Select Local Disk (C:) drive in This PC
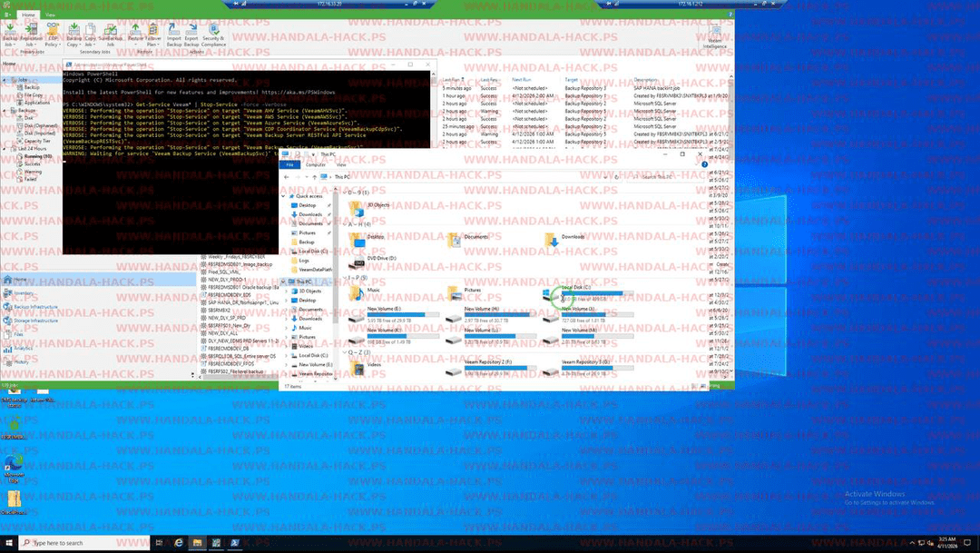The width and height of the screenshot is (980, 553). pyautogui.click(x=588, y=292)
